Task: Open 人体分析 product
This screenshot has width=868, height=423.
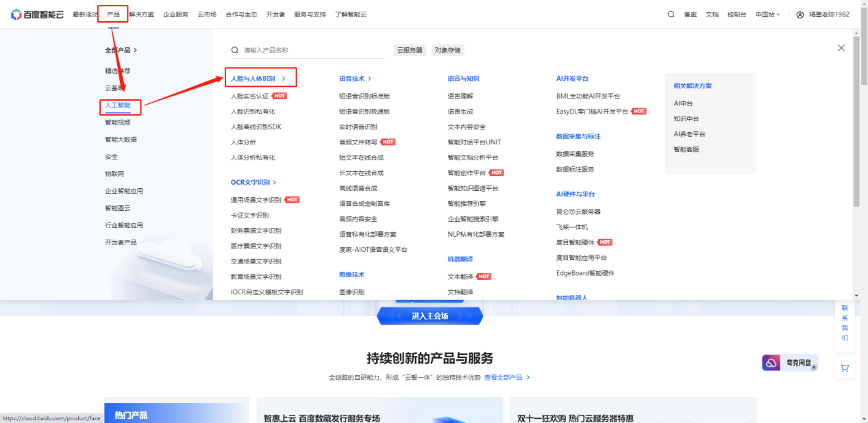Action: click(x=244, y=142)
